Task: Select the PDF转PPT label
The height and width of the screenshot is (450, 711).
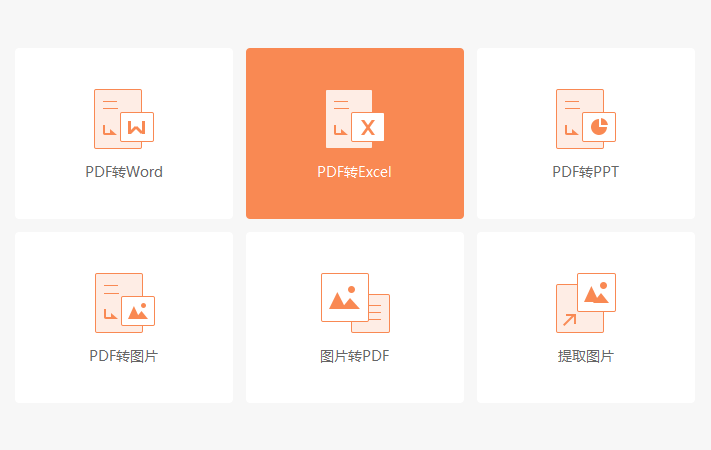Action: (x=585, y=172)
